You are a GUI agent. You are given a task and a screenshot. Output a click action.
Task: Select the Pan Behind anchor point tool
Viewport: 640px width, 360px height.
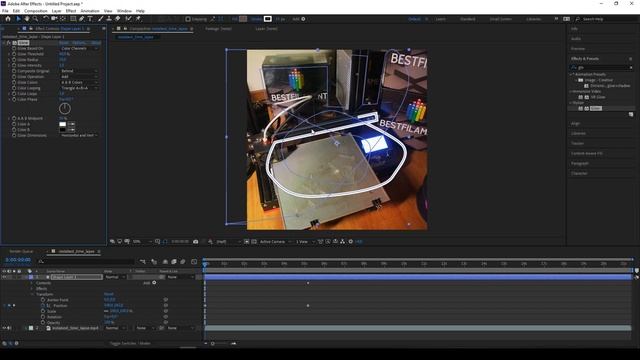click(63, 19)
